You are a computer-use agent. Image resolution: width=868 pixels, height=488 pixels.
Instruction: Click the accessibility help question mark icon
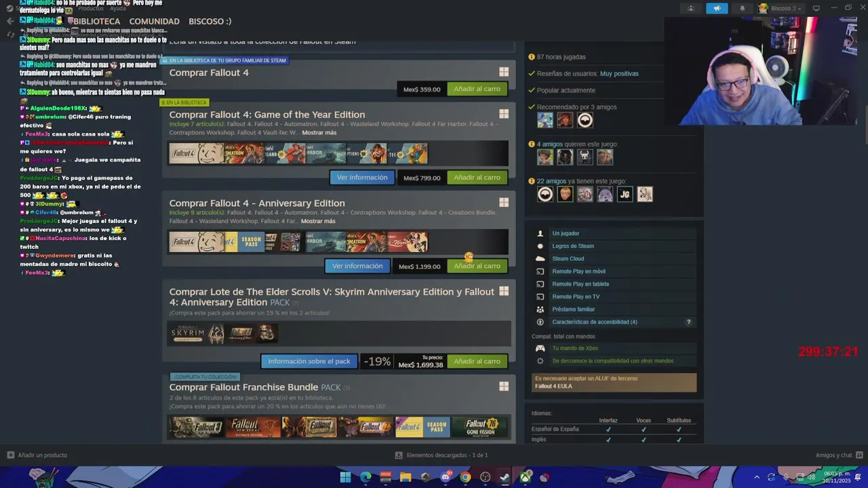point(689,322)
